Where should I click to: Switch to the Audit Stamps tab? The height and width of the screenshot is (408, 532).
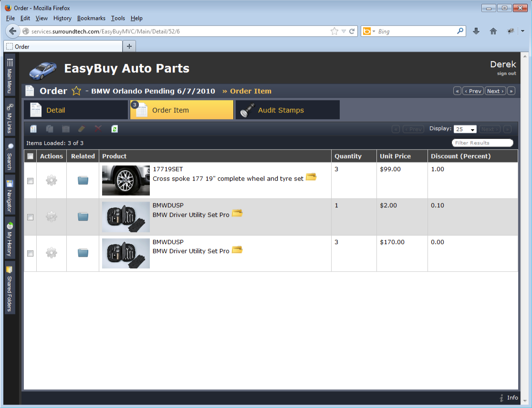(288, 110)
